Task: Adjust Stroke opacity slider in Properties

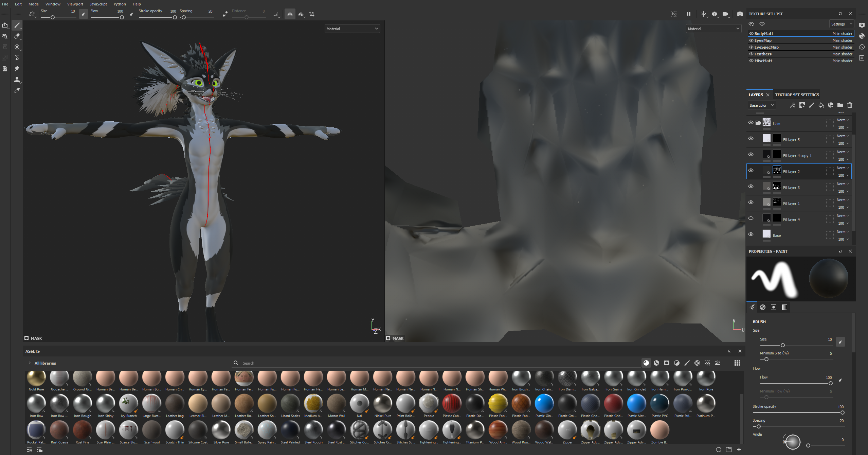Action: click(798, 413)
